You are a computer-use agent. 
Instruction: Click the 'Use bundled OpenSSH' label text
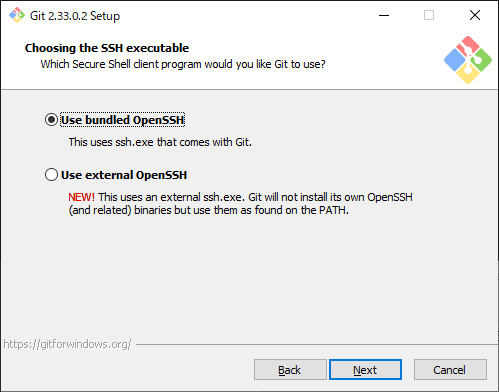123,120
